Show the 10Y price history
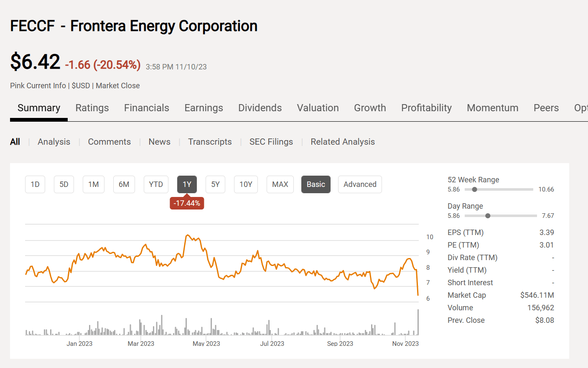The image size is (588, 368). pyautogui.click(x=246, y=184)
